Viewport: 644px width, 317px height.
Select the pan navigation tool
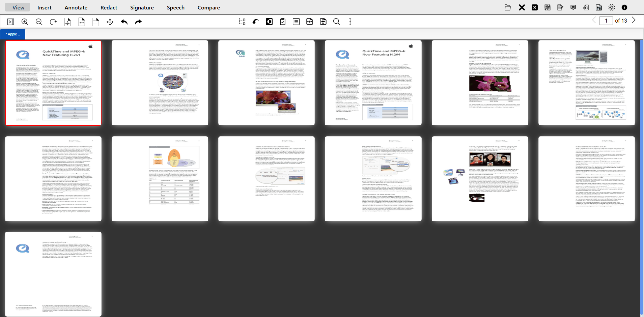(x=110, y=22)
